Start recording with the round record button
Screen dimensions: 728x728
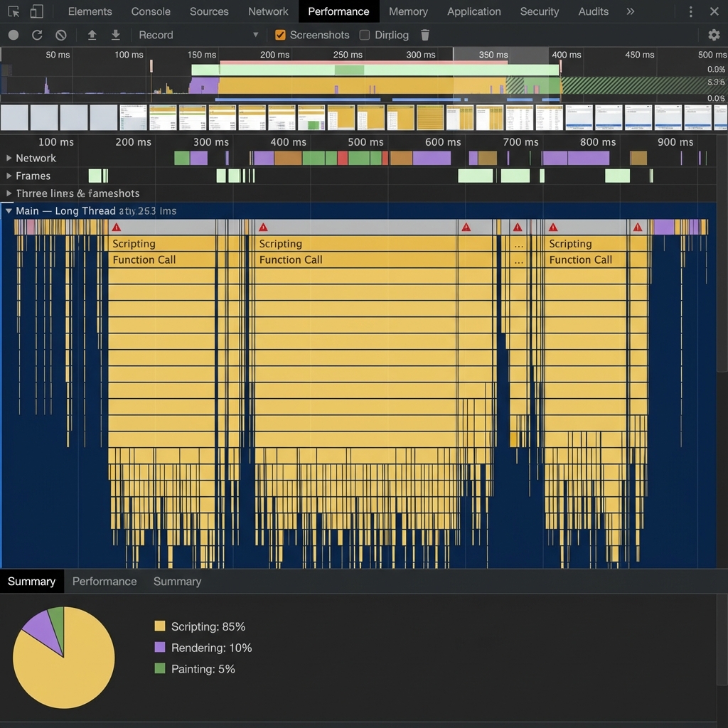click(14, 35)
